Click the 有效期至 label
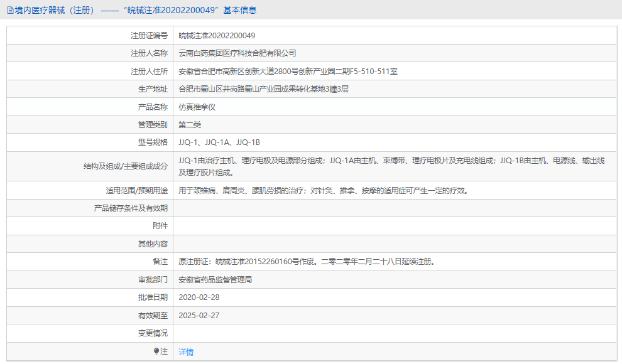The height and width of the screenshot is (364, 622). coord(153,316)
